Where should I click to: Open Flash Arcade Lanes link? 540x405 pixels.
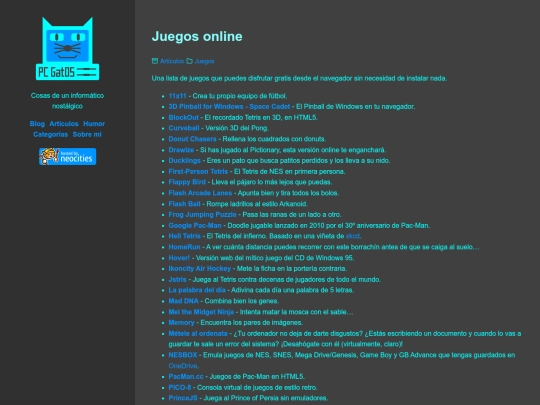pyautogui.click(x=200, y=193)
